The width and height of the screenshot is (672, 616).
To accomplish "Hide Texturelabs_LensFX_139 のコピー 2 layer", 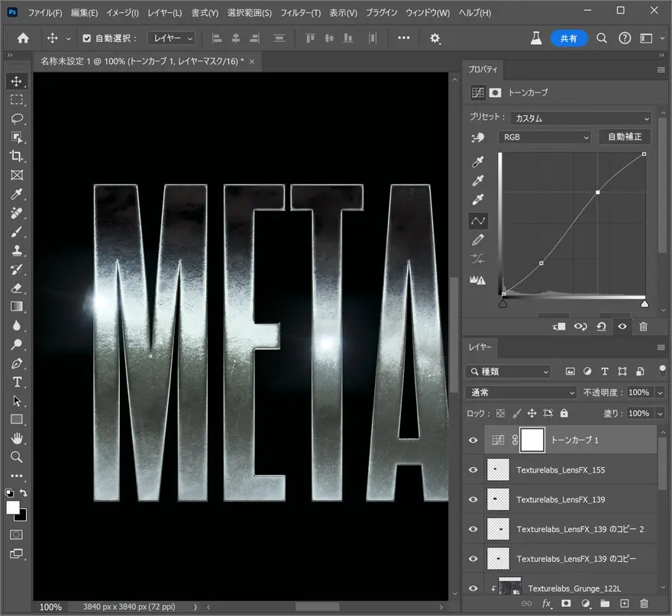I will [x=473, y=529].
